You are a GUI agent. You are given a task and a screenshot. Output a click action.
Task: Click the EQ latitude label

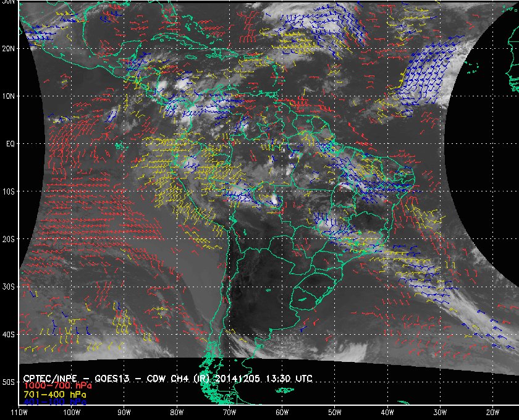(11, 144)
